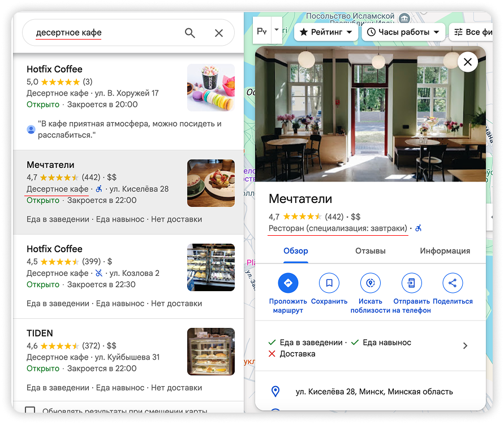Clear the search with the X icon
This screenshot has width=504, height=424.
(218, 33)
